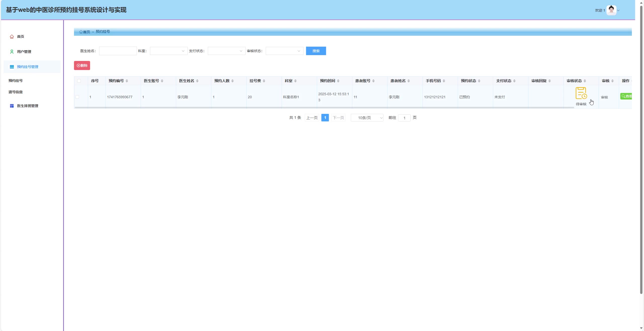Click the blue 搜索 button
The image size is (644, 331).
316,51
